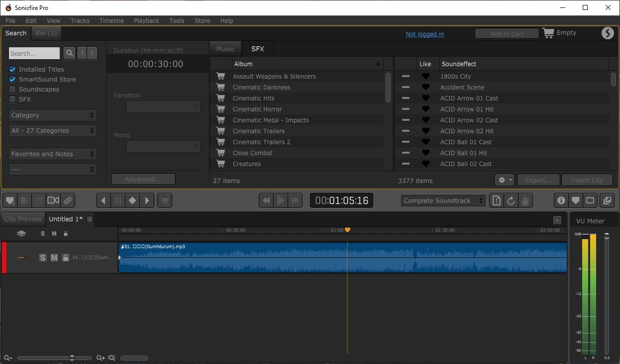Click cart icon beside Close Combat album
Viewport: 620px width, 364px height.
pos(220,153)
